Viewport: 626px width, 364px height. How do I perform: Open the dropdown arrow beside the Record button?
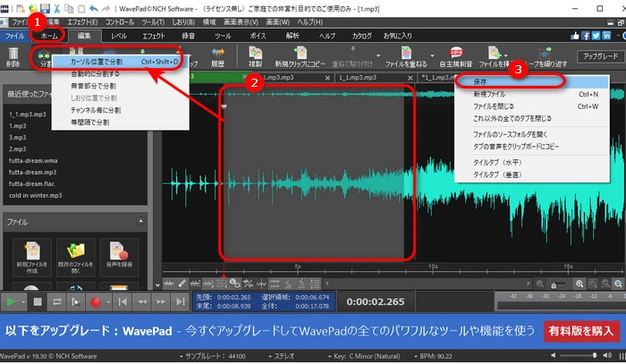coord(108,302)
